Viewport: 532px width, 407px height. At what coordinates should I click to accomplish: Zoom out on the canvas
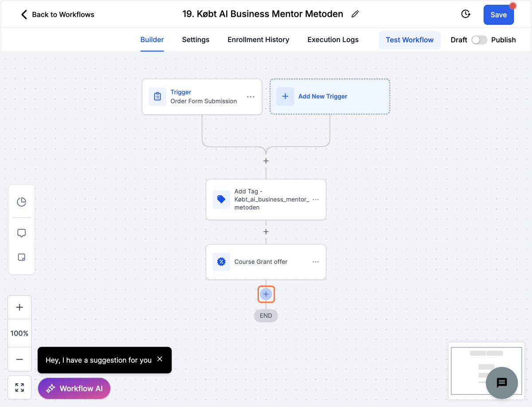click(x=20, y=359)
